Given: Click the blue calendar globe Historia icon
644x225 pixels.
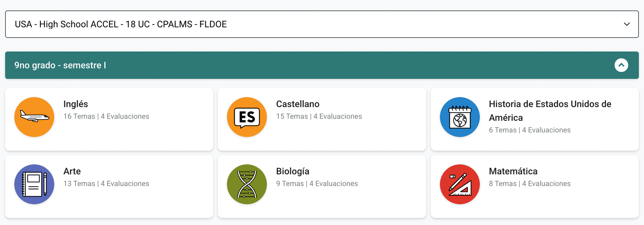Looking at the screenshot, I should 460,117.
